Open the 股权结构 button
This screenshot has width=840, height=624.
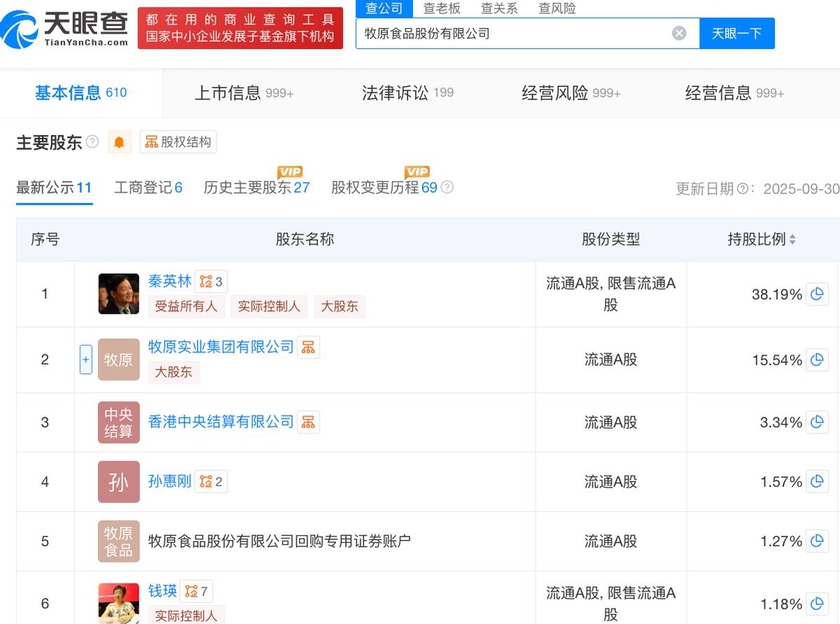point(178,142)
